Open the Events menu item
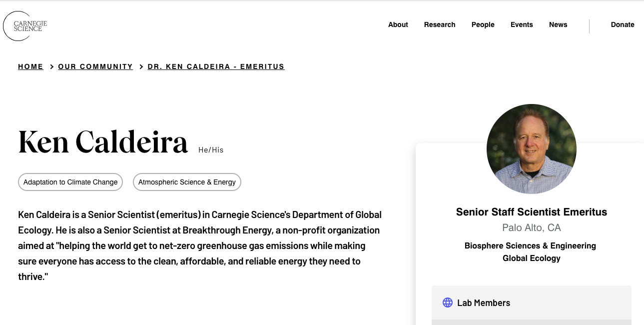Image resolution: width=644 pixels, height=325 pixels. coord(522,24)
